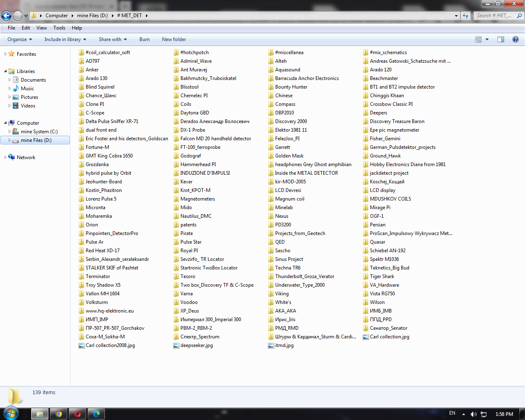Click the Garrett folder icon
Viewport: 525px width, 420px height.
[271, 147]
